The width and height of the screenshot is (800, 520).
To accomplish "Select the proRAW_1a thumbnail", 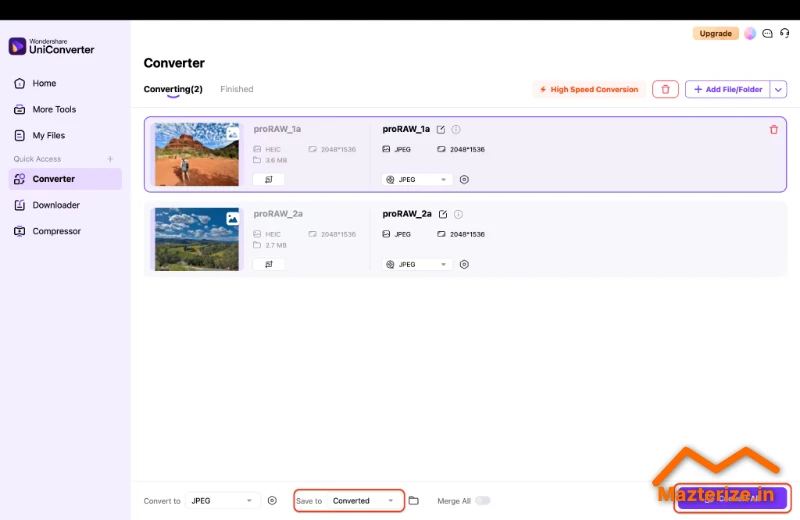I will (196, 154).
